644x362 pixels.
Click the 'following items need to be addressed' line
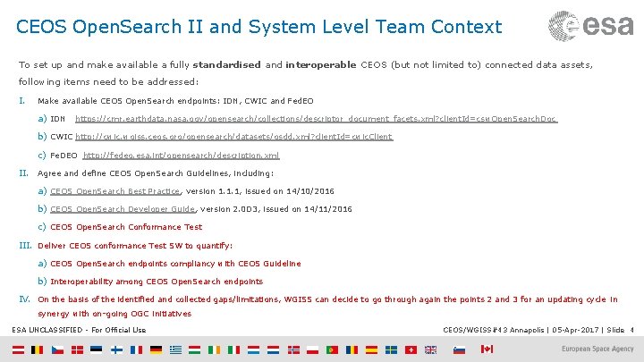click(108, 81)
